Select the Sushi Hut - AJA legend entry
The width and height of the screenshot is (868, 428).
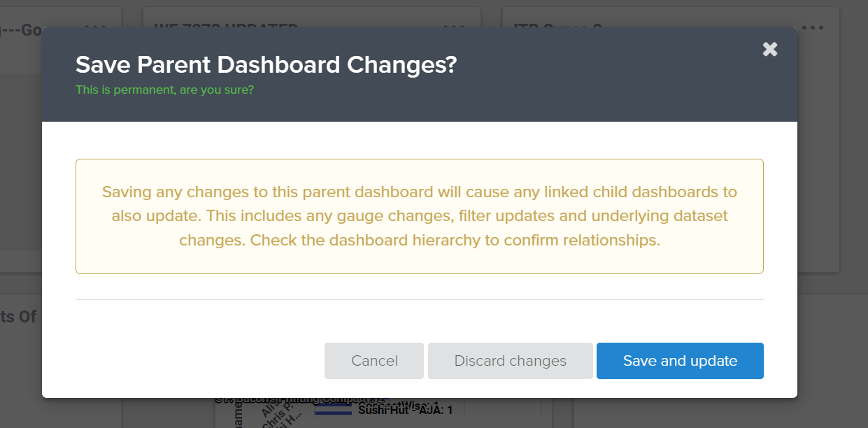pos(405,410)
